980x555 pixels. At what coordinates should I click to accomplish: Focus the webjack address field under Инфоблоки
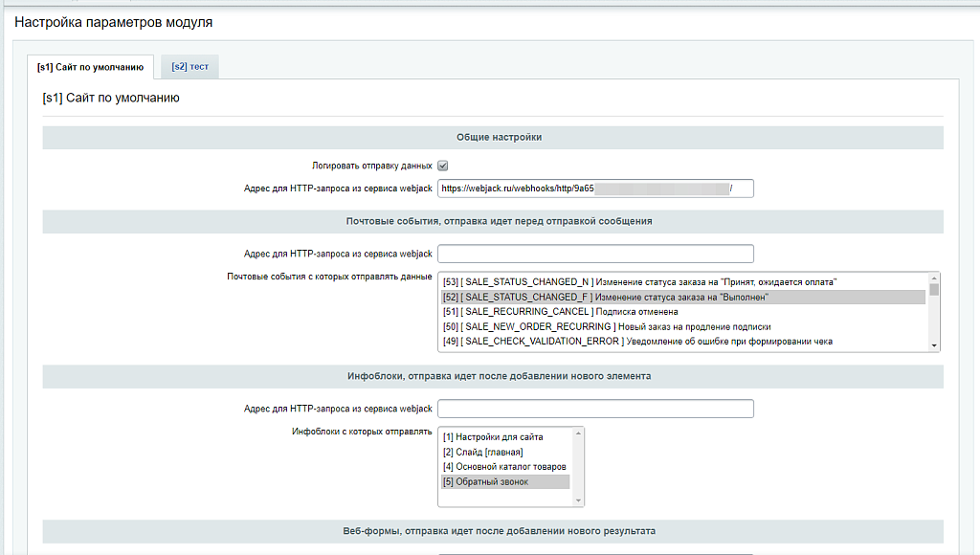click(x=594, y=409)
